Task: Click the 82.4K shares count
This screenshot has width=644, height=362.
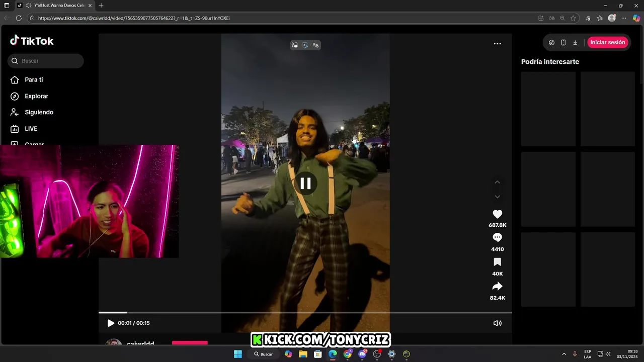Action: click(x=497, y=298)
